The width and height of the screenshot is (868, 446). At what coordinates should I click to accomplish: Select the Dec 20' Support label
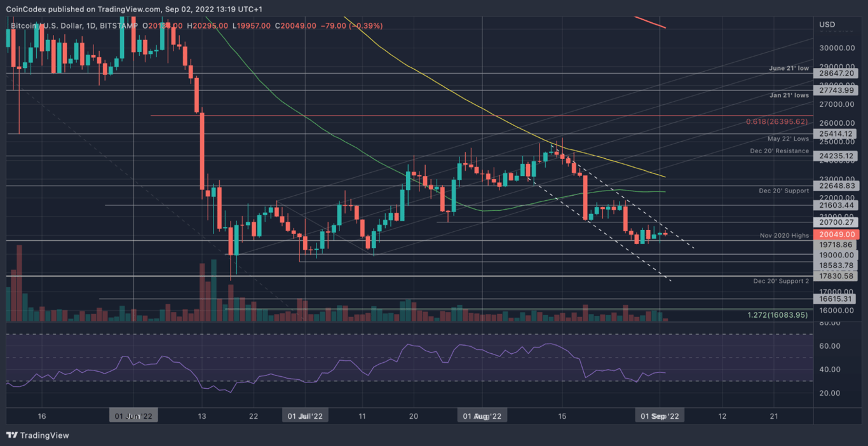(783, 191)
